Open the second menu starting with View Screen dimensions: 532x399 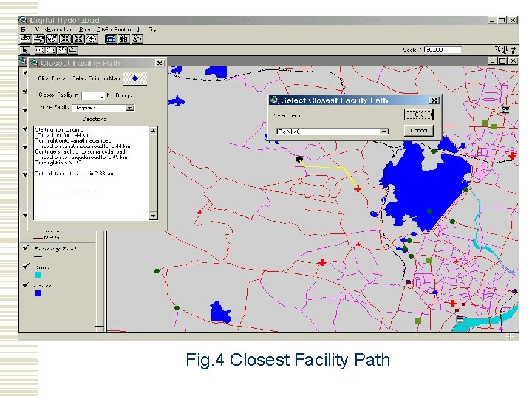click(x=54, y=30)
